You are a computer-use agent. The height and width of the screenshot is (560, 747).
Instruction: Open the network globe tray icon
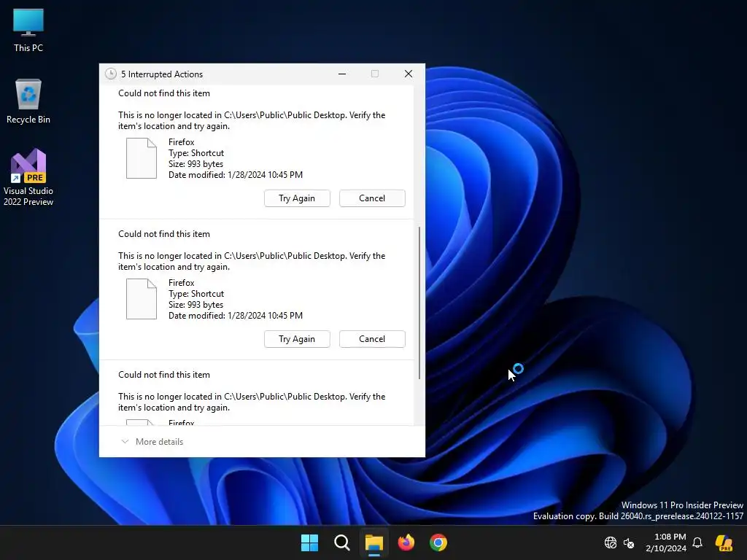click(x=611, y=542)
